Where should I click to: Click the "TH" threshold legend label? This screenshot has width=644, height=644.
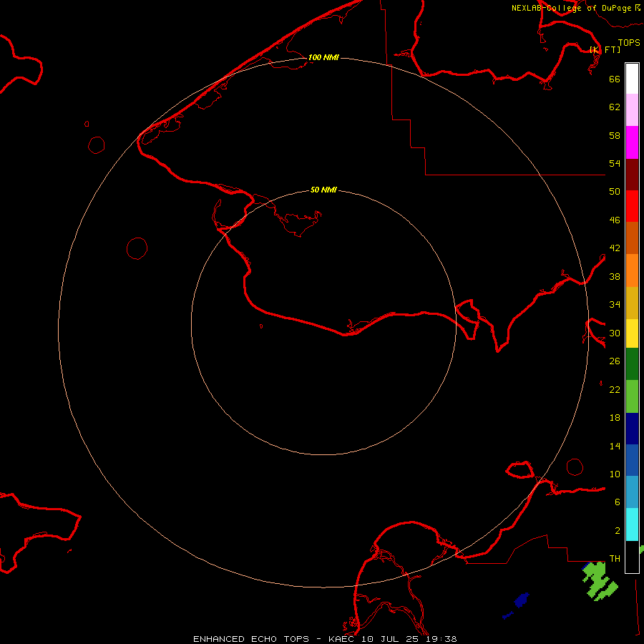click(615, 559)
